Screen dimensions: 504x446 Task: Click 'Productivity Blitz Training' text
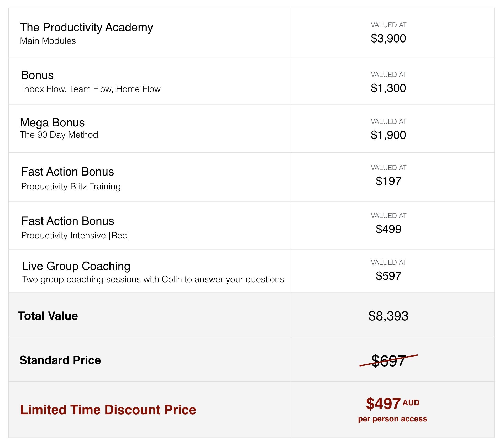[x=71, y=187]
